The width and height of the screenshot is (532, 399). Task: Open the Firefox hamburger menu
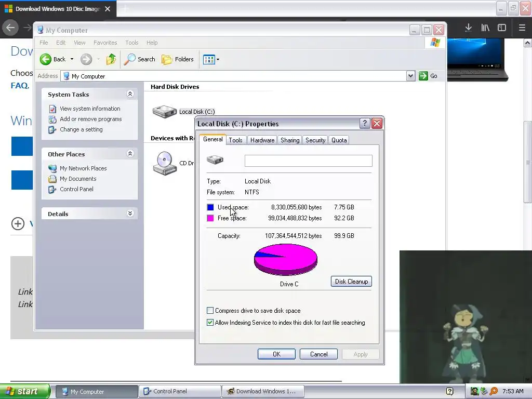point(522,28)
